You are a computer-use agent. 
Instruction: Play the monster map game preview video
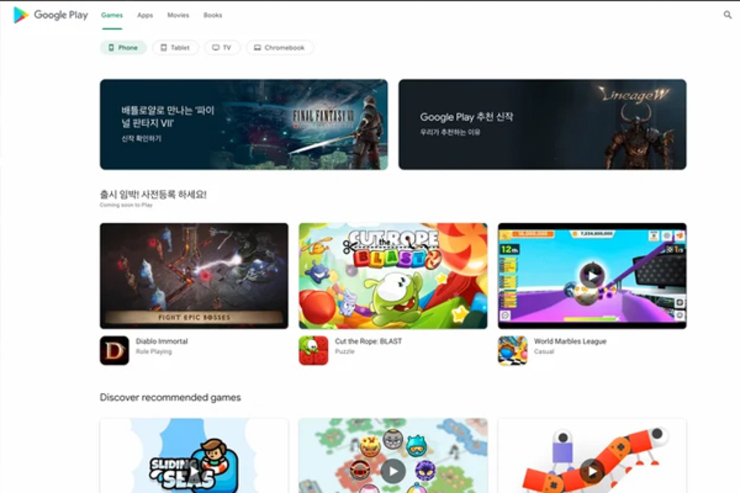pos(393,471)
